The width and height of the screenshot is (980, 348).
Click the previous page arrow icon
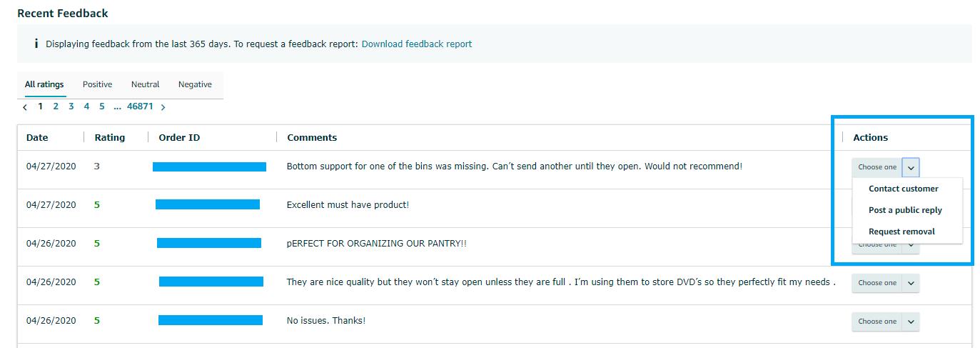click(25, 107)
